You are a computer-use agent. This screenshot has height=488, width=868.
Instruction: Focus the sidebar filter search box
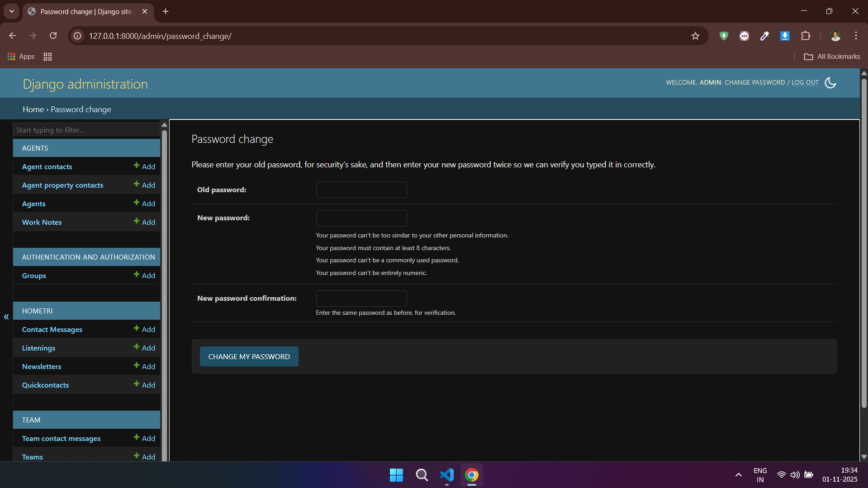[86, 130]
